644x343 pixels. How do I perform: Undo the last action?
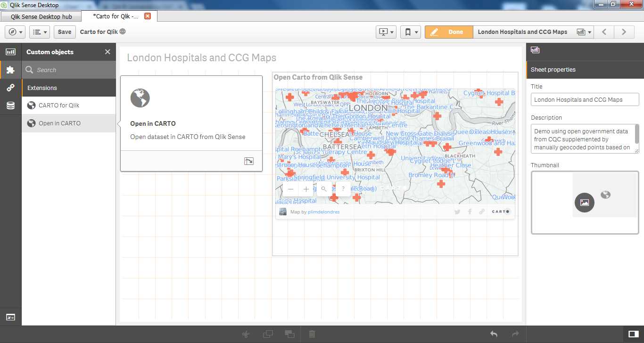494,334
